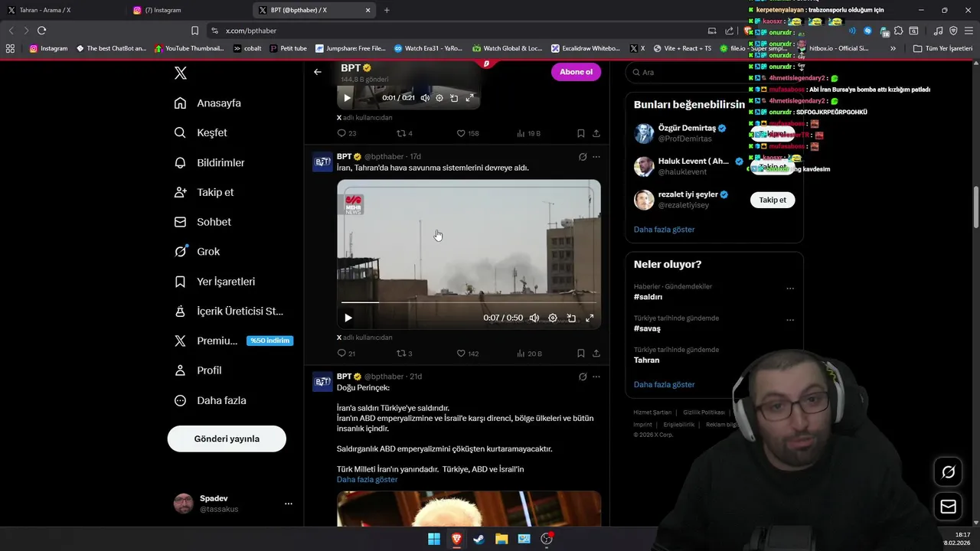980x551 pixels.
Task: Click the Abone ol button
Action: pos(576,72)
